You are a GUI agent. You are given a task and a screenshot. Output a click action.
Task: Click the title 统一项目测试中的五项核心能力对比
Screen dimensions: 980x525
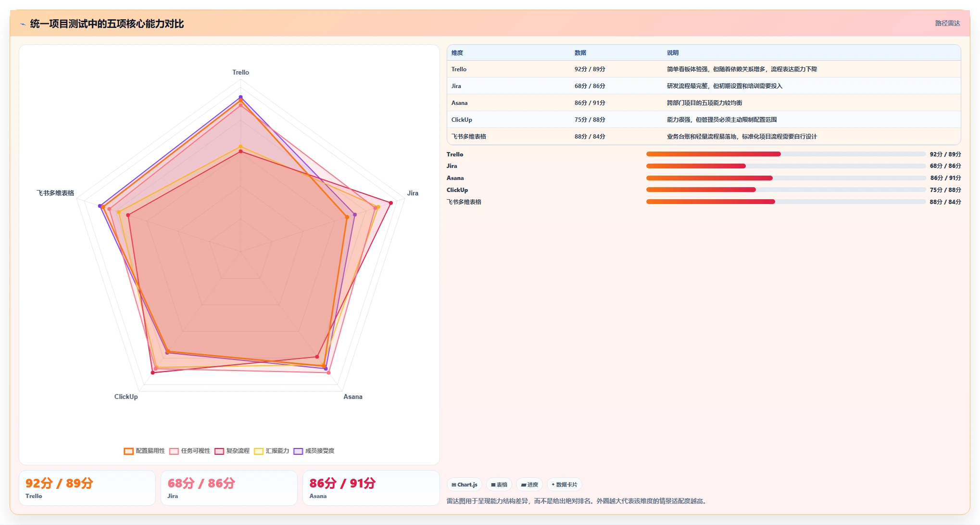(x=107, y=24)
